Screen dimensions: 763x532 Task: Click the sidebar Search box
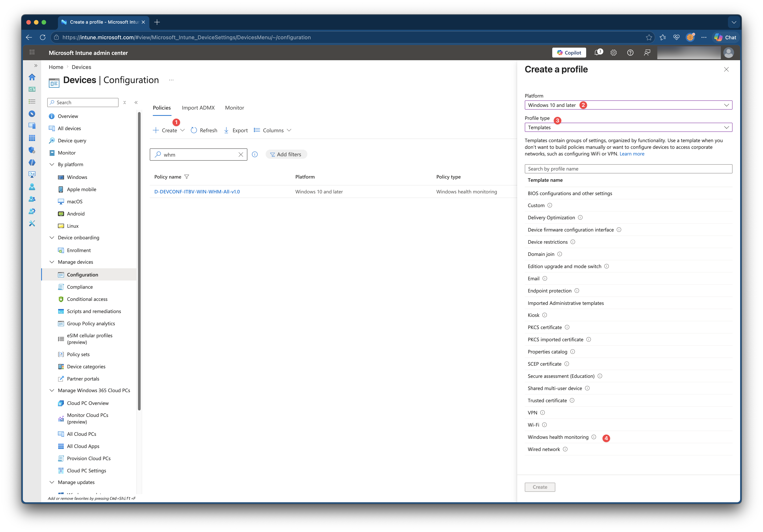tap(83, 102)
